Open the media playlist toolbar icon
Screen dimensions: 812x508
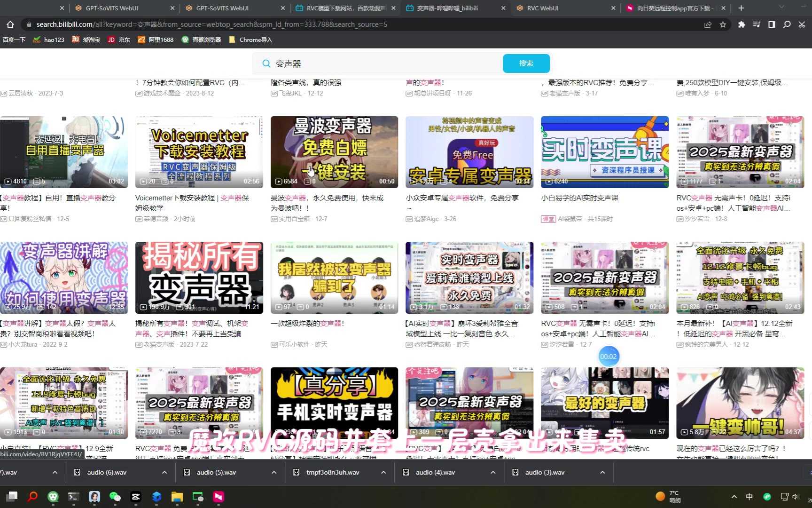(757, 24)
